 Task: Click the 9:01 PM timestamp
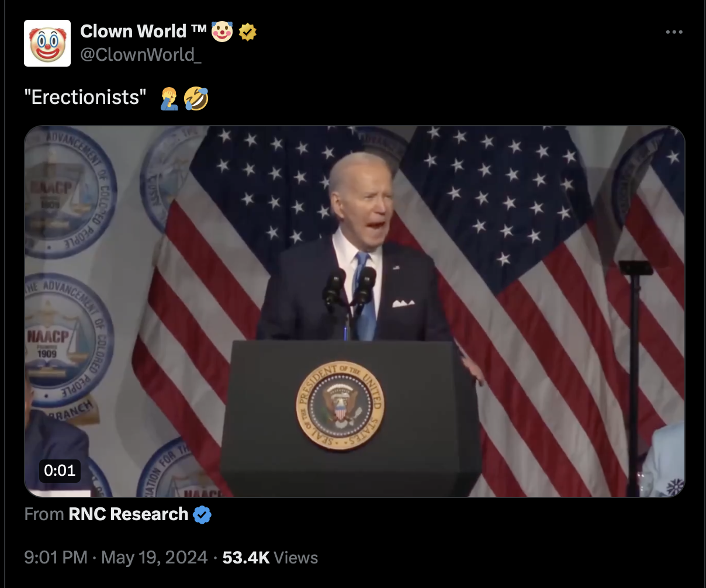pyautogui.click(x=56, y=558)
